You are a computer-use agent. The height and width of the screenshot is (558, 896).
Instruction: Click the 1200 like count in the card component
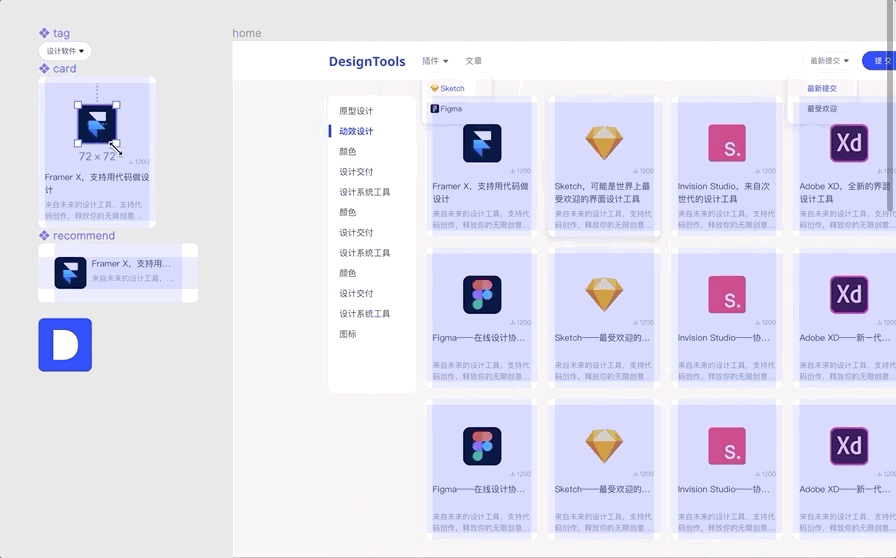coord(142,162)
